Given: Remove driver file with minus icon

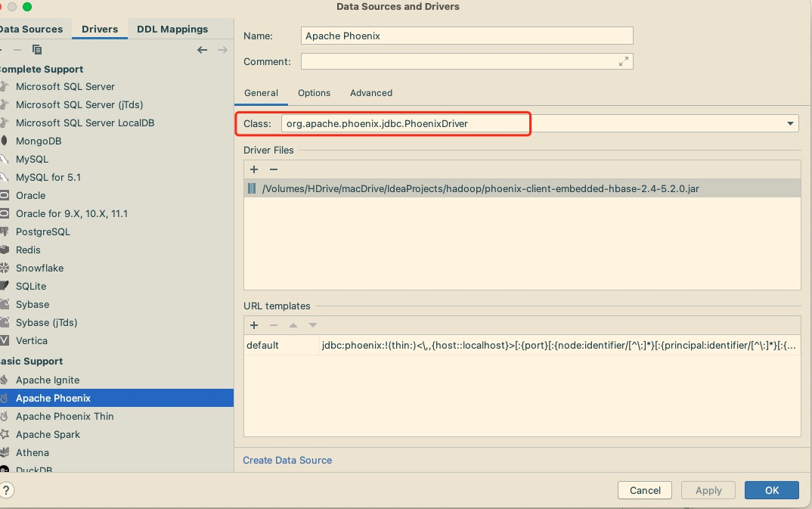Looking at the screenshot, I should (274, 169).
